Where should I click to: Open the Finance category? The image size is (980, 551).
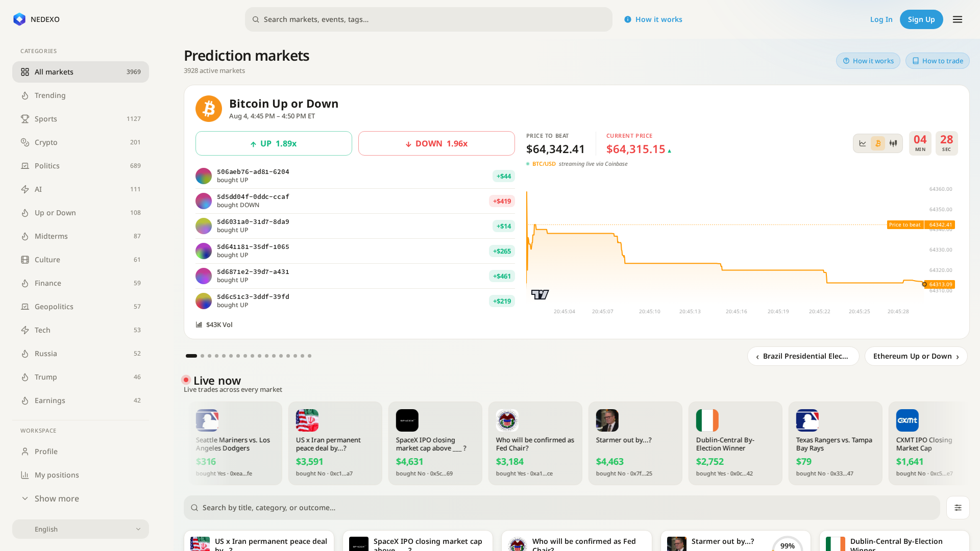coord(81,283)
